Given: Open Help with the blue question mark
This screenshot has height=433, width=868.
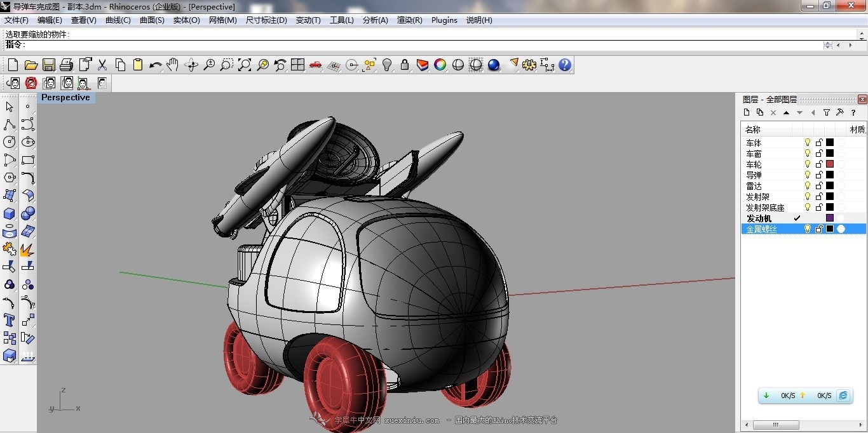Looking at the screenshot, I should click(565, 65).
